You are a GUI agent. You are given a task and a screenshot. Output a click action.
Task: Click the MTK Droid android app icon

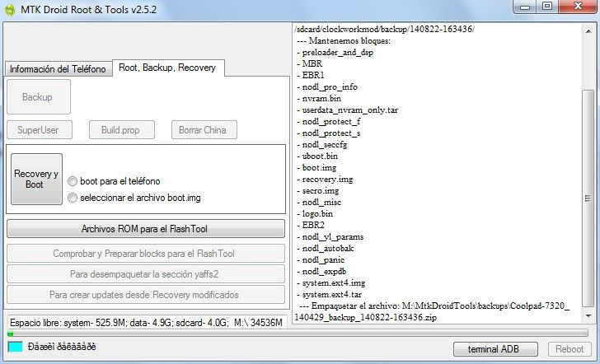pyautogui.click(x=9, y=10)
